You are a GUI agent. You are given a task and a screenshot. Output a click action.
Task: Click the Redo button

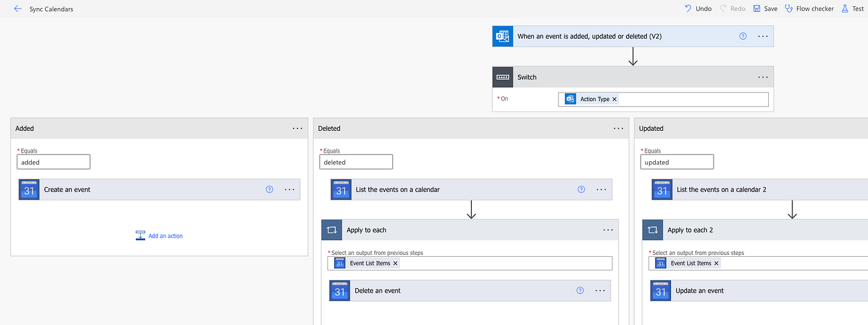point(732,9)
